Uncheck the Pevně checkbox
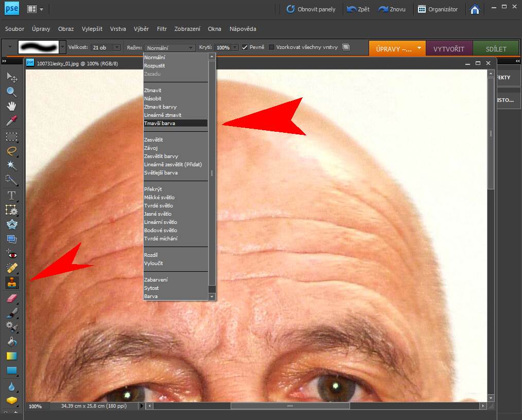Image resolution: width=522 pixels, height=420 pixels. click(245, 47)
